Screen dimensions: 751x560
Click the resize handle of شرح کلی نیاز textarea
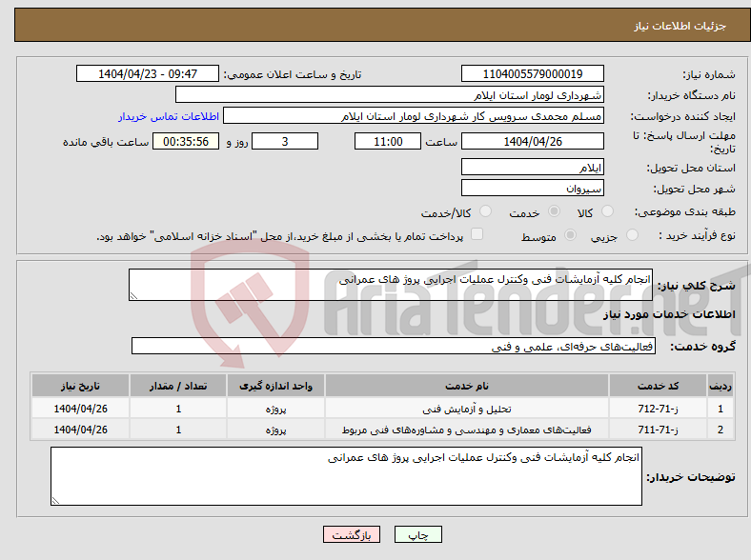(x=133, y=296)
